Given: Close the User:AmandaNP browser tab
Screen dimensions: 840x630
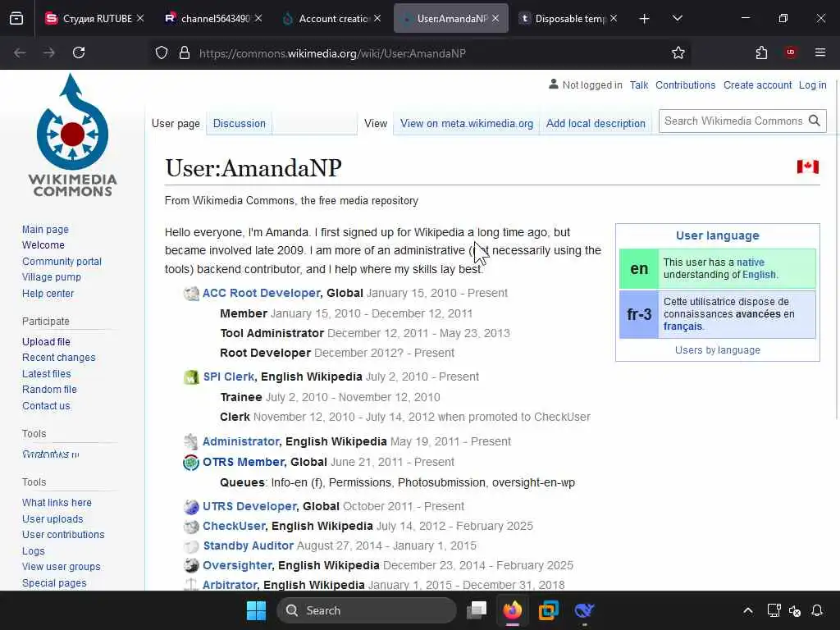Looking at the screenshot, I should click(495, 19).
